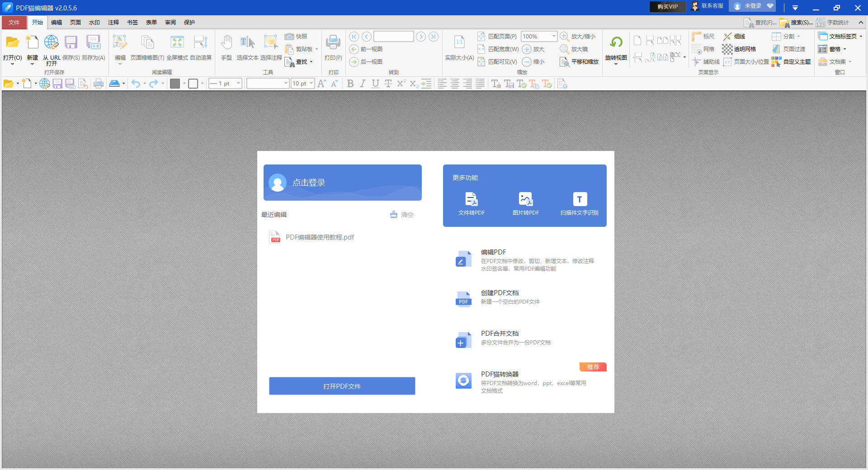Toggle the 辅助线 guides display
Image resolution: width=868 pixels, height=470 pixels.
[x=706, y=61]
